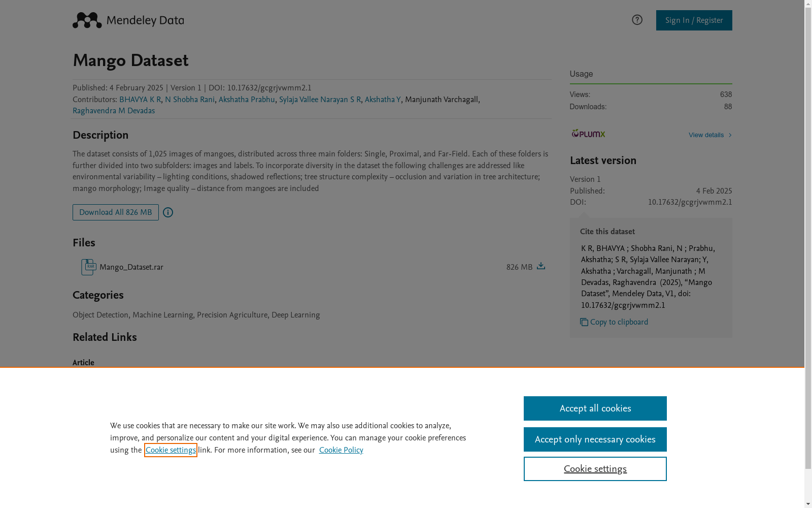Open contributor BHAVYA K R profile
This screenshot has width=812, height=508.
(x=140, y=100)
